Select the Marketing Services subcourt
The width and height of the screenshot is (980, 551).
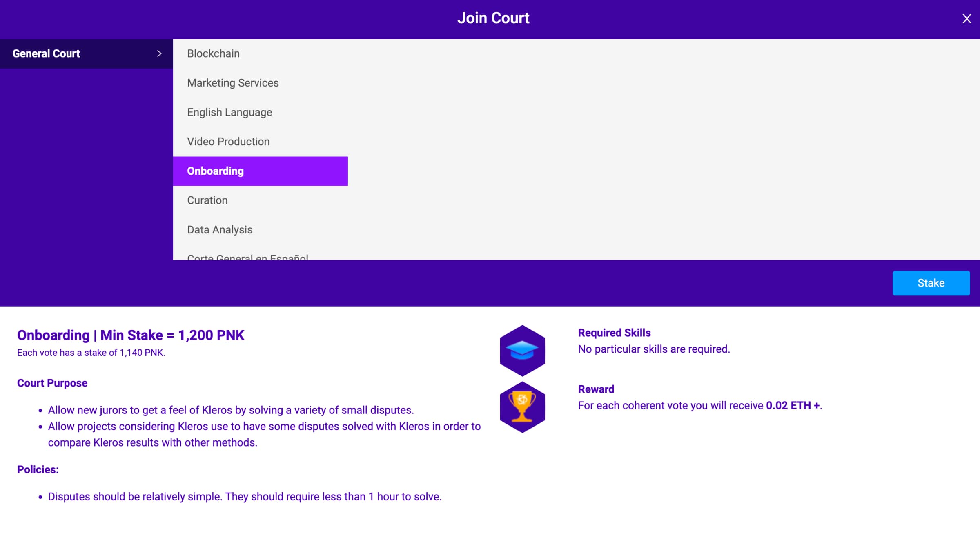tap(233, 83)
